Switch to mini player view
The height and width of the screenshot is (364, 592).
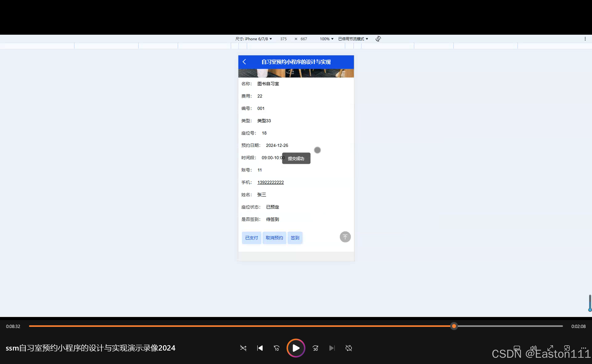click(x=567, y=348)
